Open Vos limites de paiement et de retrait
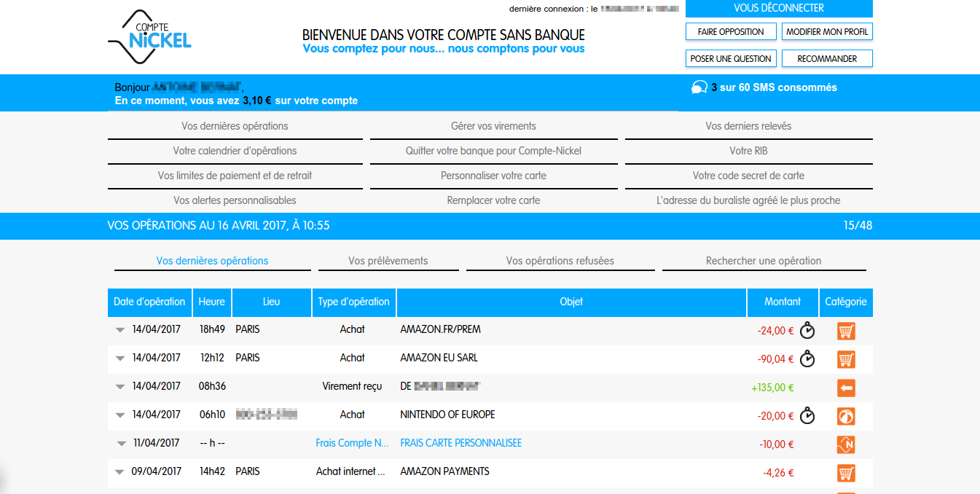The image size is (980, 494). [235, 176]
